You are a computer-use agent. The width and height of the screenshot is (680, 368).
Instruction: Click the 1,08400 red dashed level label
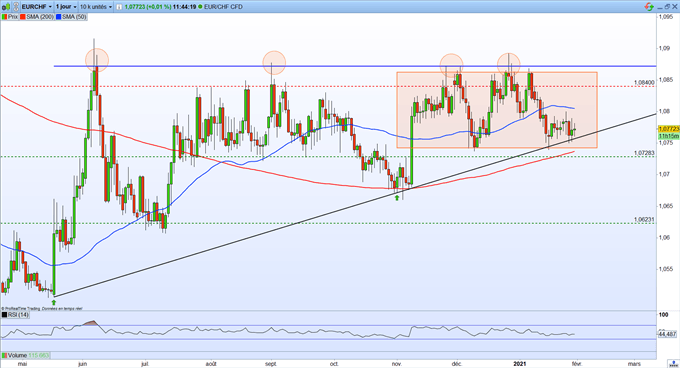coord(644,82)
